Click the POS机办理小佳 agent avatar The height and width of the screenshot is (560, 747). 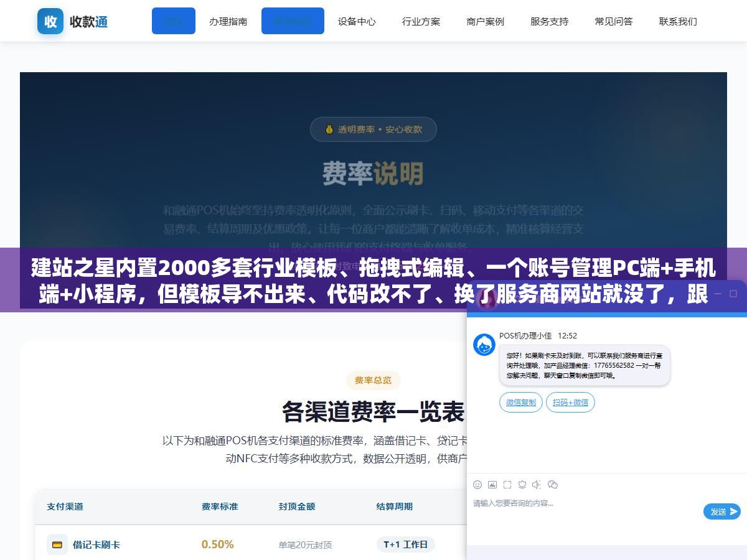tap(484, 345)
